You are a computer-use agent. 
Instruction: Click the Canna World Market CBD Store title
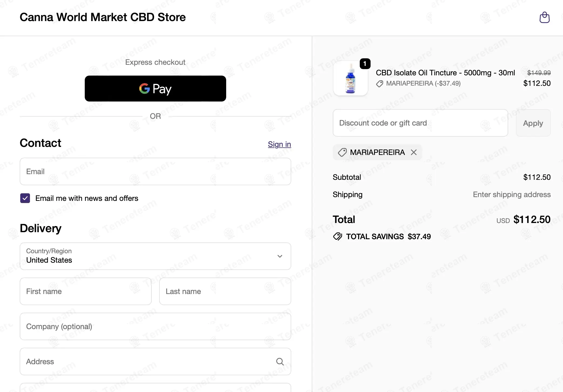tap(103, 17)
